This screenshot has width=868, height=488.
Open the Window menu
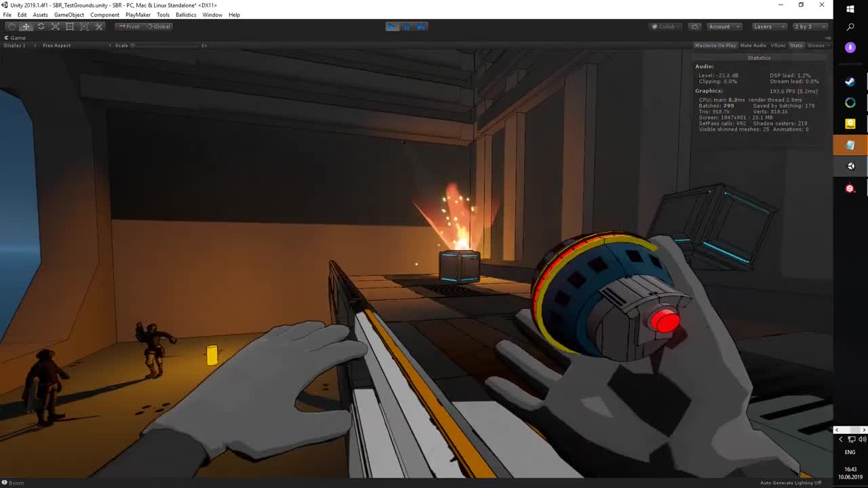pos(212,15)
